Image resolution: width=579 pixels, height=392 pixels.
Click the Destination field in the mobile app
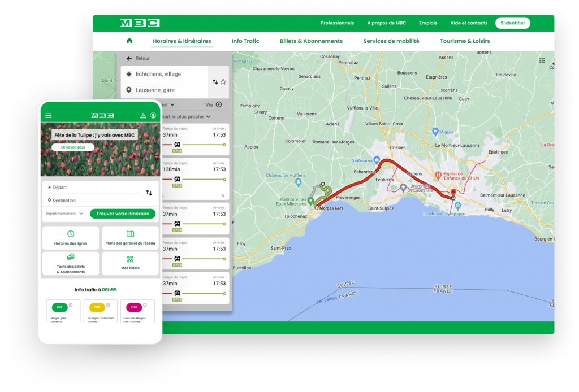tap(94, 201)
